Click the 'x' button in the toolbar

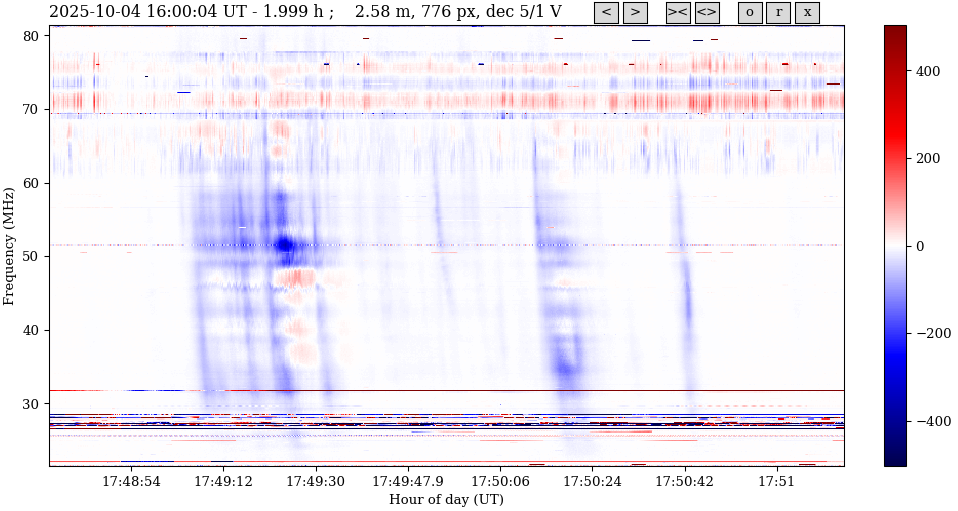point(807,13)
